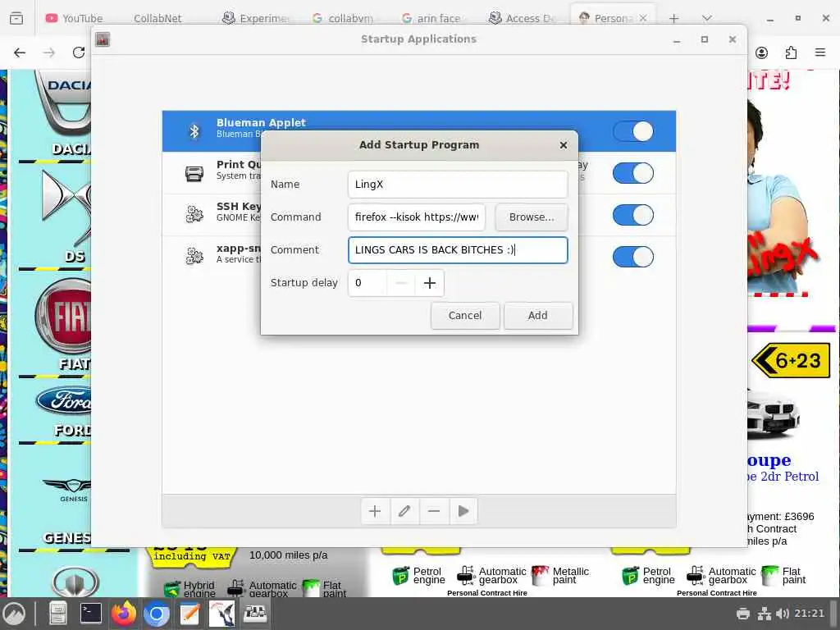Open the Firefox account icon

tap(761, 52)
